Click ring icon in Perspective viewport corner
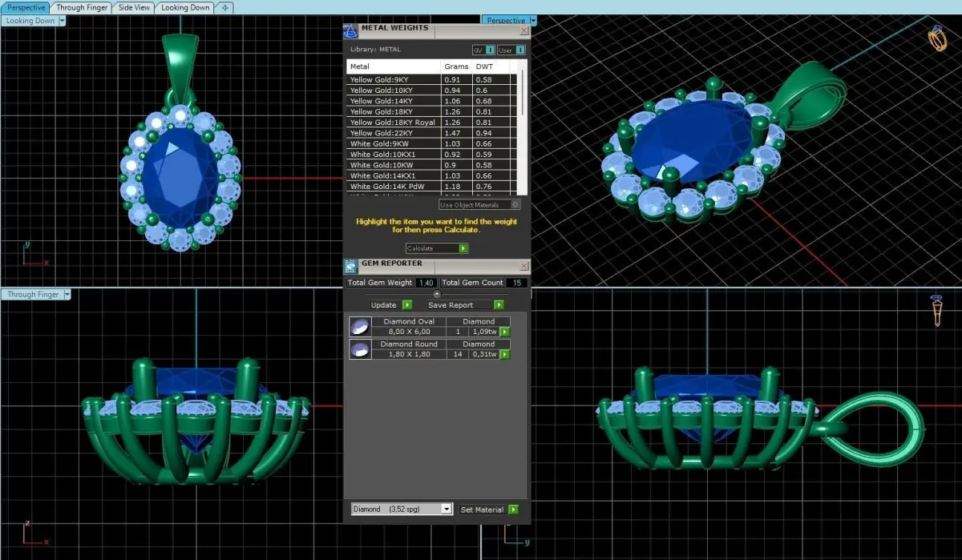Image resolution: width=962 pixels, height=560 pixels. pos(937,38)
